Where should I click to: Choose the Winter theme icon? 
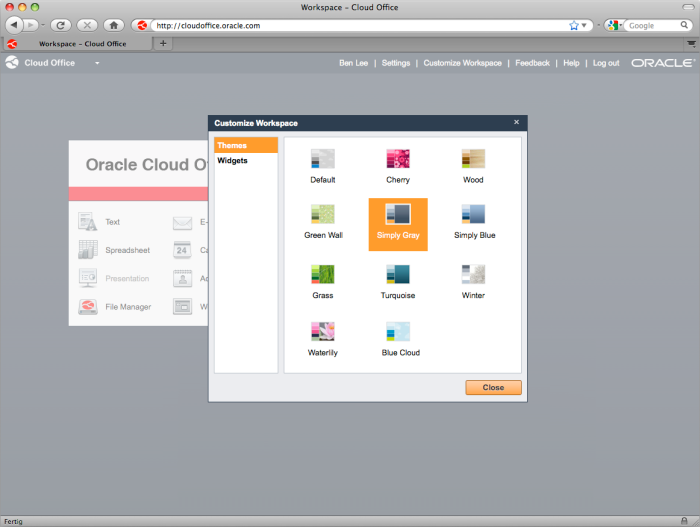(x=473, y=274)
